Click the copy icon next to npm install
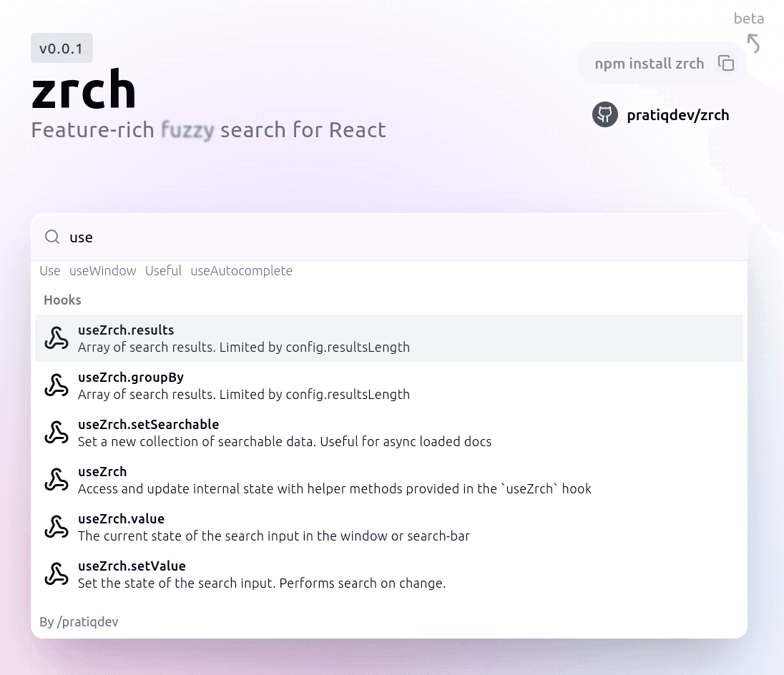 click(725, 64)
